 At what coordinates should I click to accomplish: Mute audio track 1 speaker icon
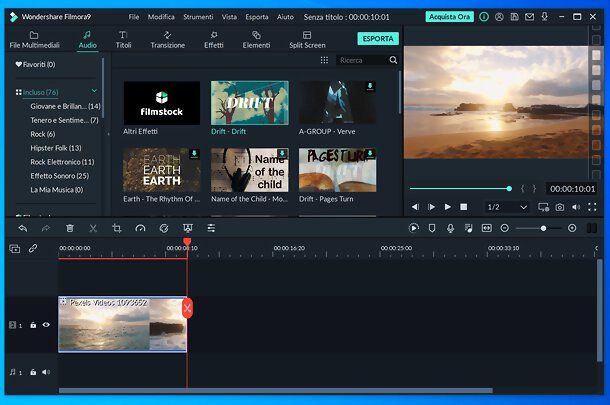pos(46,372)
